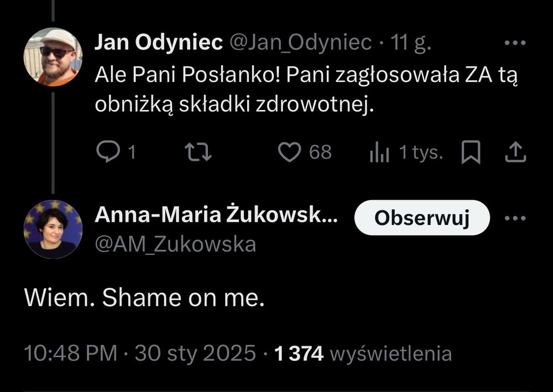Click the 11 g. timestamp
Screen dimensions: 553x392
tap(411, 43)
